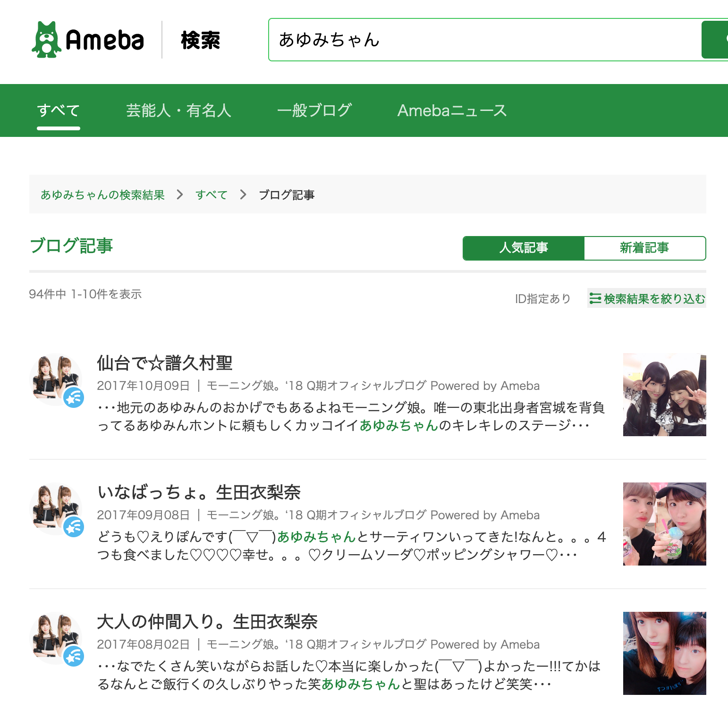Select the すべて tab
This screenshot has height=710, width=728.
tap(59, 110)
